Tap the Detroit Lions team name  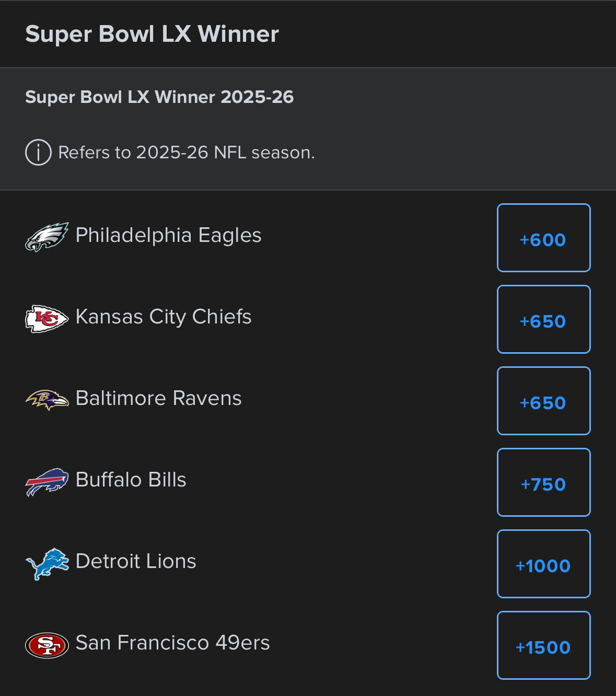(136, 561)
